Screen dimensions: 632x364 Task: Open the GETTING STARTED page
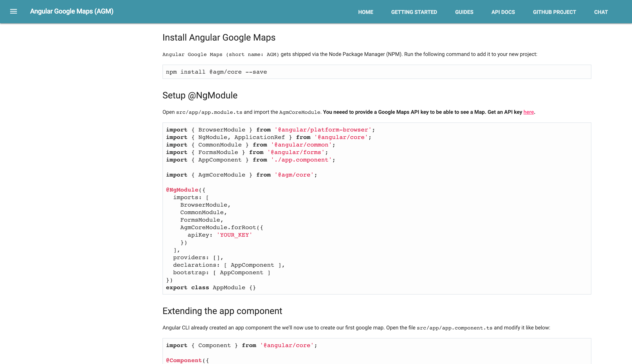414,12
